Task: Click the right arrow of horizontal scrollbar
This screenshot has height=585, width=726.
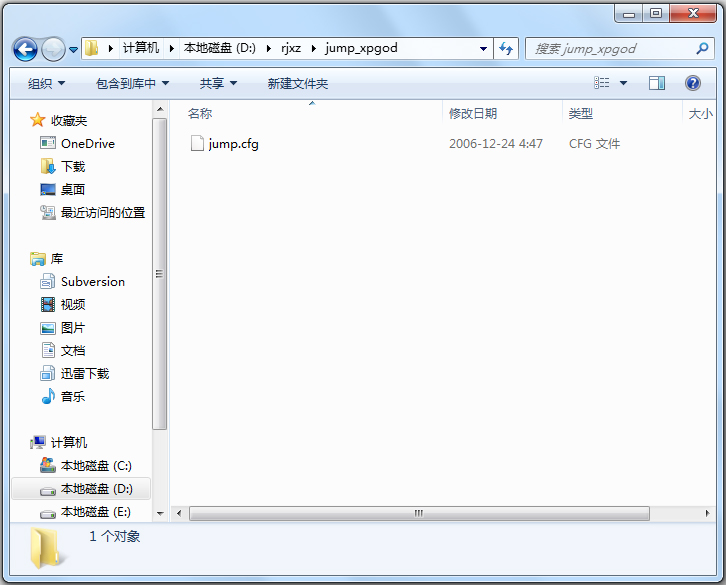Action: (x=707, y=514)
